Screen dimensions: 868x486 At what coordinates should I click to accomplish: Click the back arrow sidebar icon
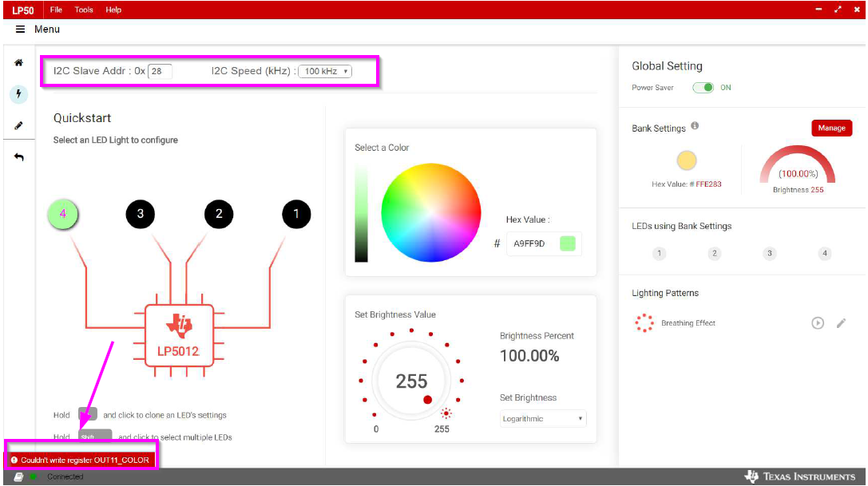pos(19,157)
